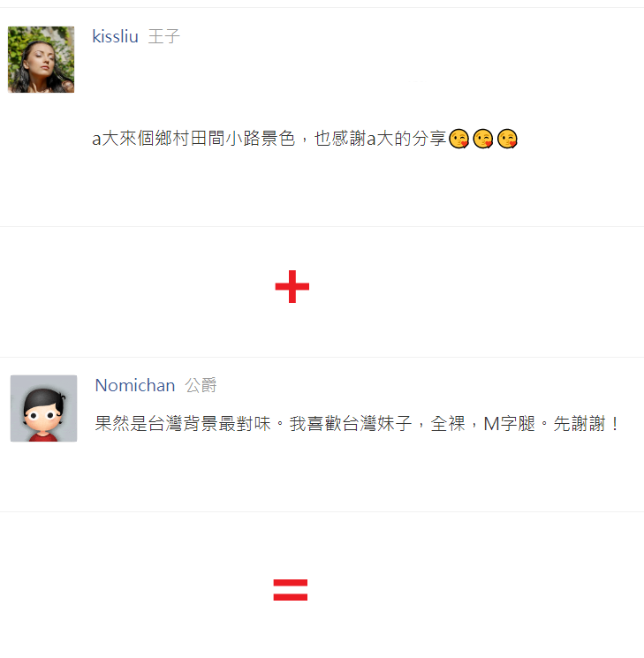Click the closing words 先謝謝！
The width and height of the screenshot is (644, 658).
587,424
